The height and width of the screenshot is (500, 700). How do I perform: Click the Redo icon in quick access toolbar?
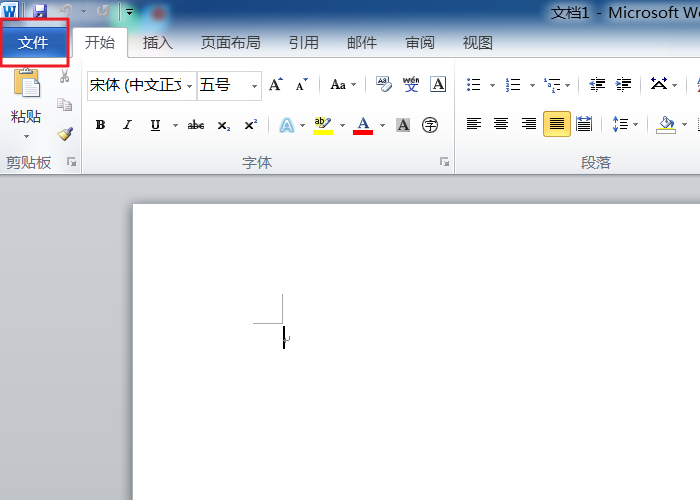(x=103, y=11)
